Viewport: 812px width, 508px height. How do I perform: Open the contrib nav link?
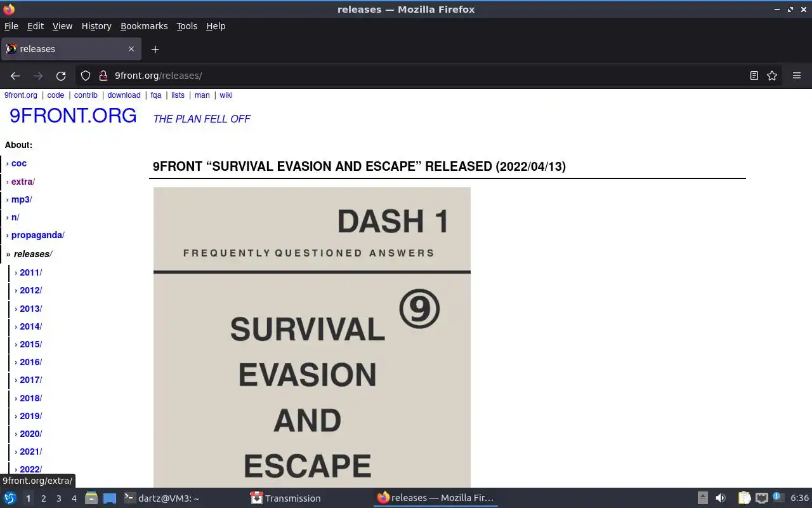(86, 95)
